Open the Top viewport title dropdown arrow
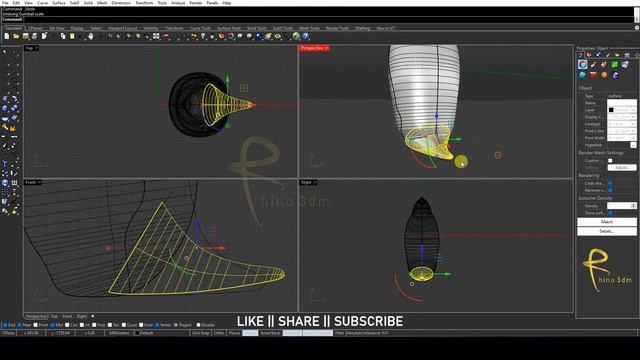 pos(37,48)
